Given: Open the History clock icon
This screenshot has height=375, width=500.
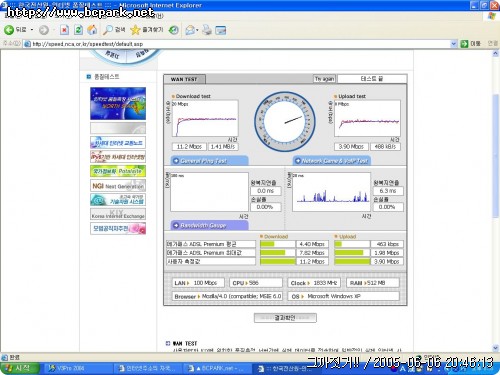Looking at the screenshot, I should coord(173,30).
